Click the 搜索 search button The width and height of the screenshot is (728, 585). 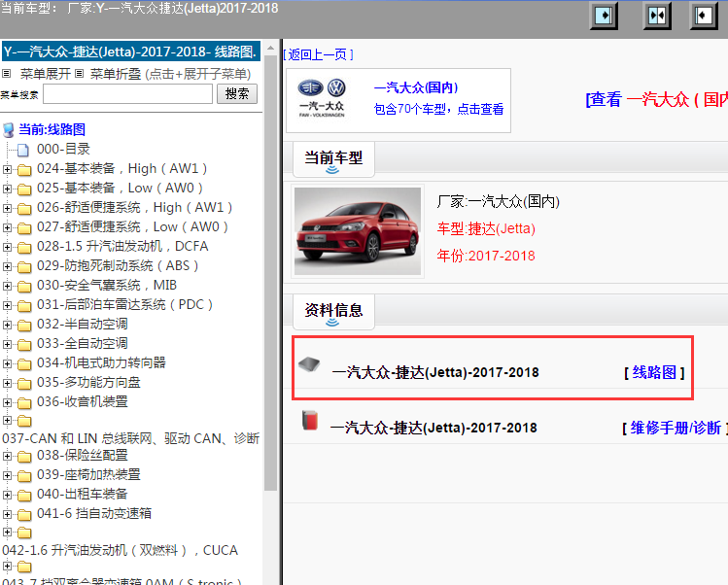pos(237,94)
